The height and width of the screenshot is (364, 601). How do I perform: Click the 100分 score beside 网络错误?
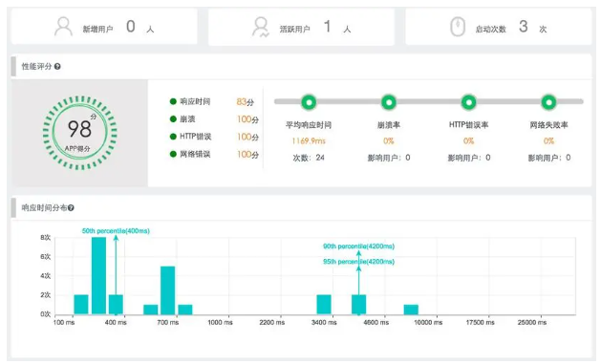(x=248, y=155)
